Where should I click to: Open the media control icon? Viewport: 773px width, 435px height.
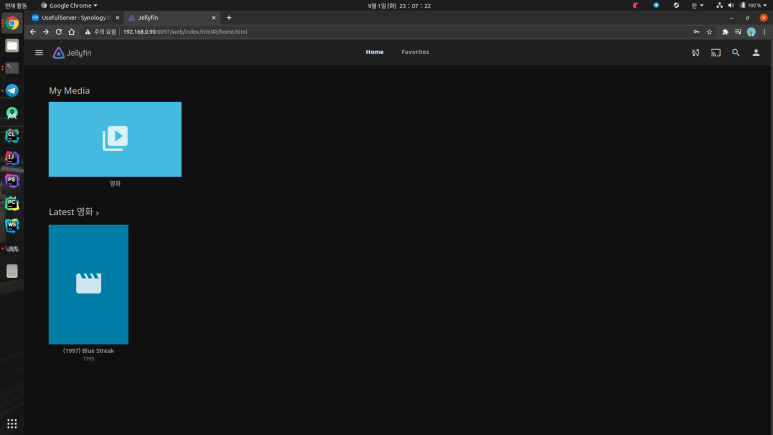tap(738, 32)
